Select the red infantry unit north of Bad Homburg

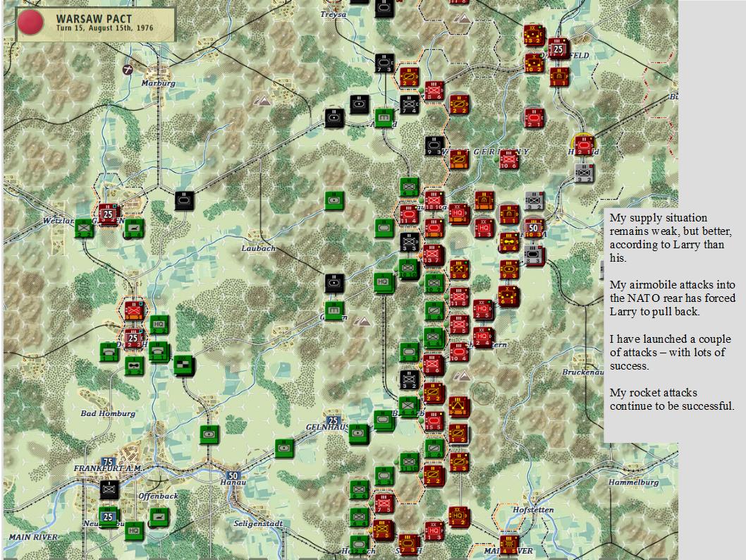[x=134, y=310]
